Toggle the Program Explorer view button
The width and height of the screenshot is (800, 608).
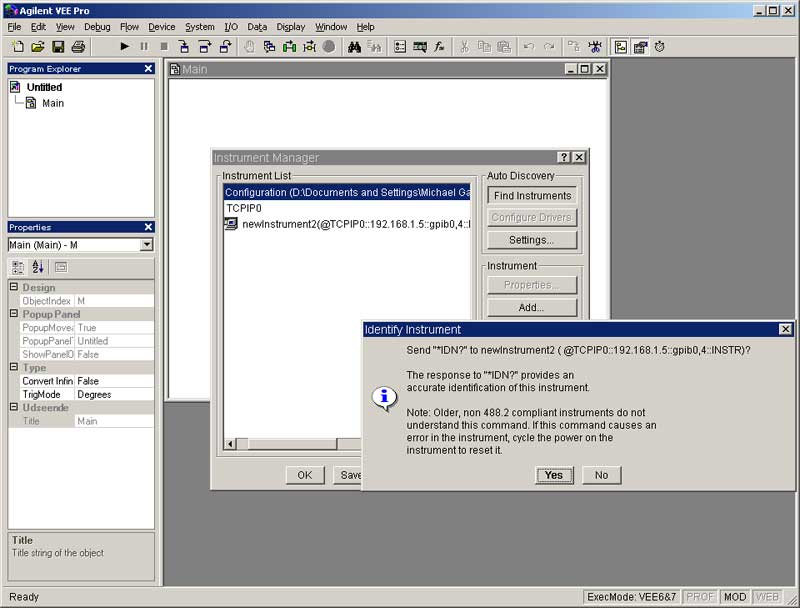coord(620,47)
